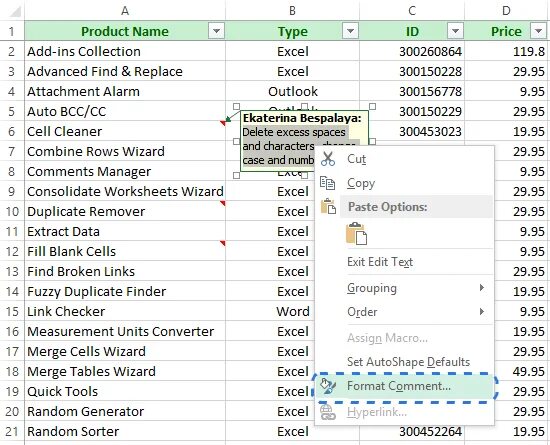This screenshot has height=445, width=550.
Task: Click the Copy pages icon
Action: (x=328, y=183)
